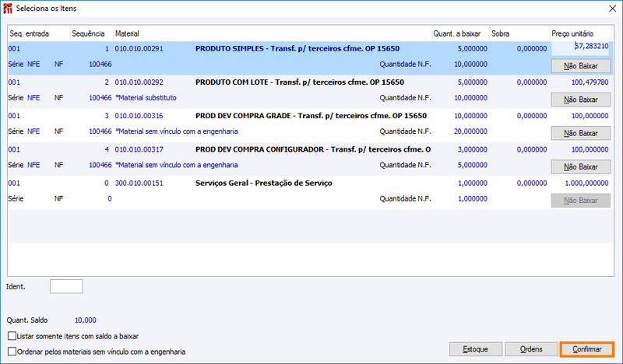Click unit price 100,479780

(x=590, y=82)
